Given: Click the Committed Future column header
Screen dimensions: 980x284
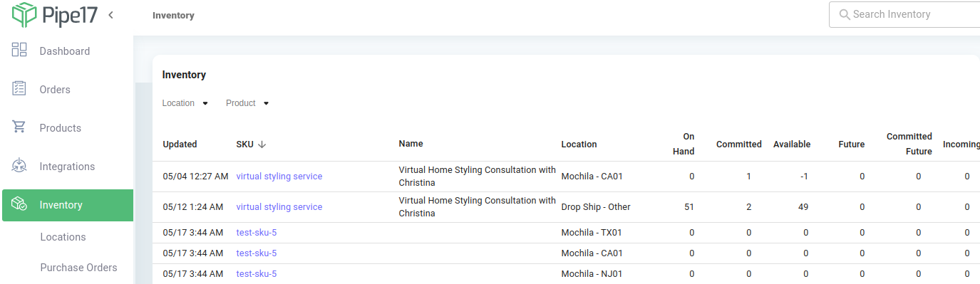Looking at the screenshot, I should (x=909, y=144).
